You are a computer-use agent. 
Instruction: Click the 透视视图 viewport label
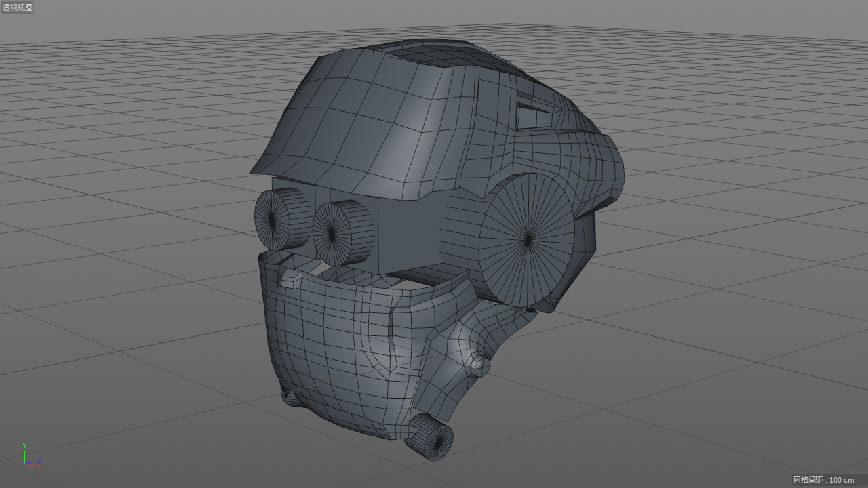pos(18,7)
